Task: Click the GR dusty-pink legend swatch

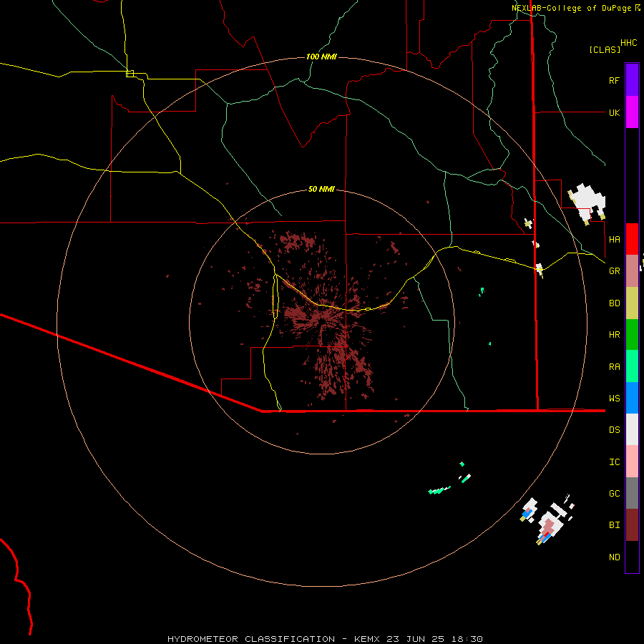Action: click(632, 270)
